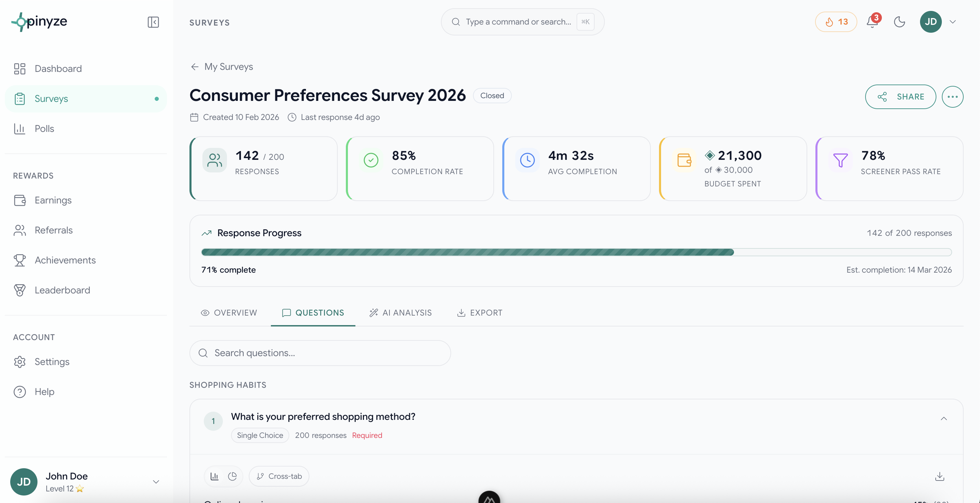Open the notifications bell icon
Screen dimensions: 980x503
(x=872, y=22)
